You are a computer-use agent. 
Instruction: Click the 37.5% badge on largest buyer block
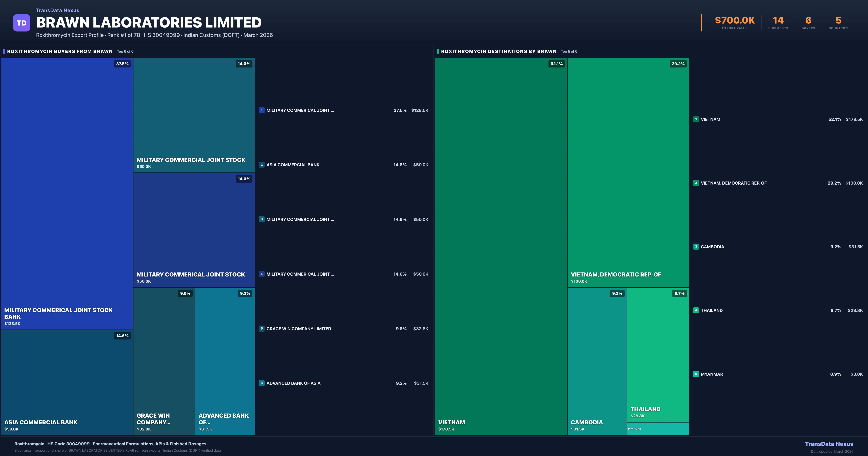click(122, 64)
